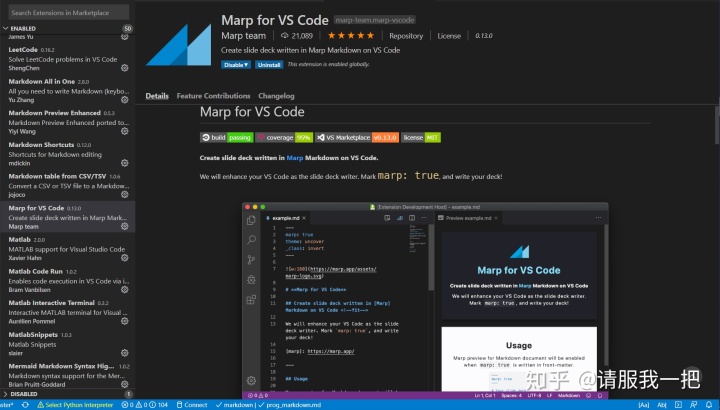Click the 50 count badge beside ENABLED
Image resolution: width=720 pixels, height=410 pixels.
pos(127,28)
